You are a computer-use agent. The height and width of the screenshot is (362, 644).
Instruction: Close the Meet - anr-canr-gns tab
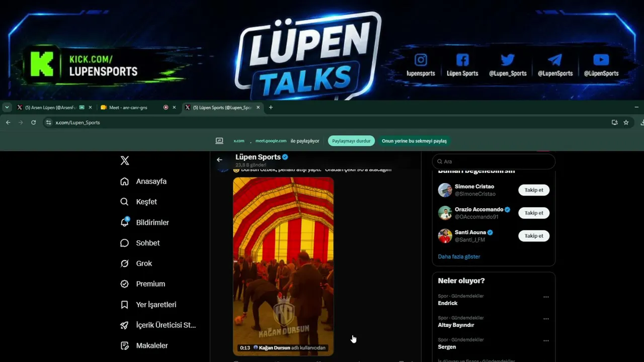coord(174,108)
